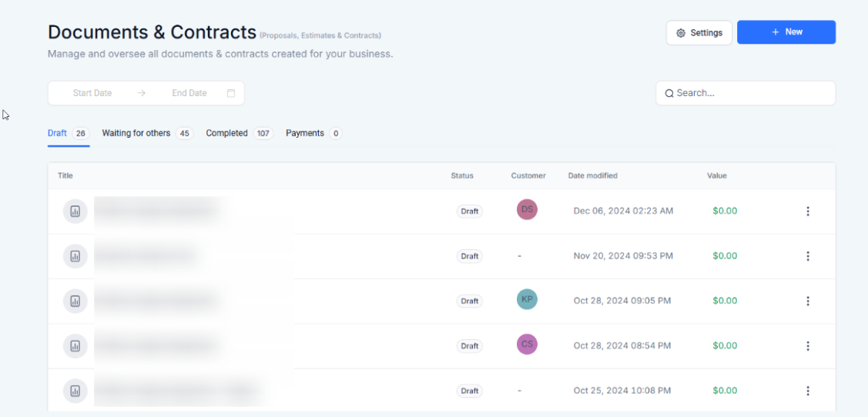Click the CS customer avatar

527,344
